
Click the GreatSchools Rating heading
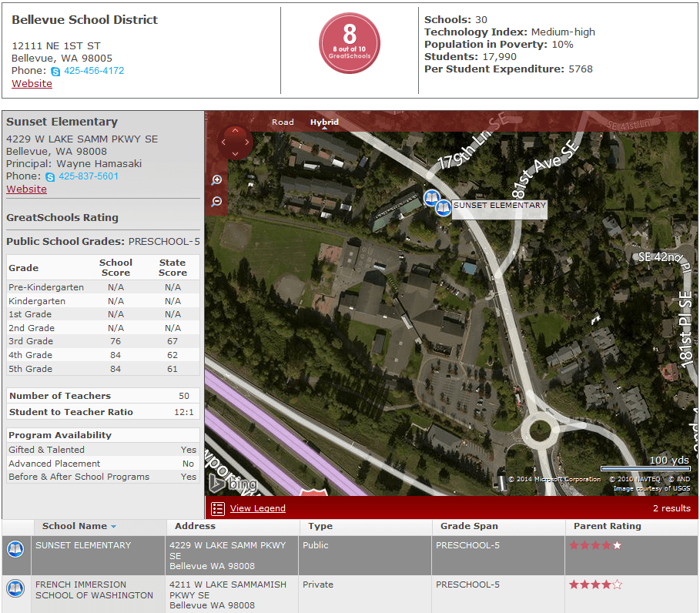point(62,218)
